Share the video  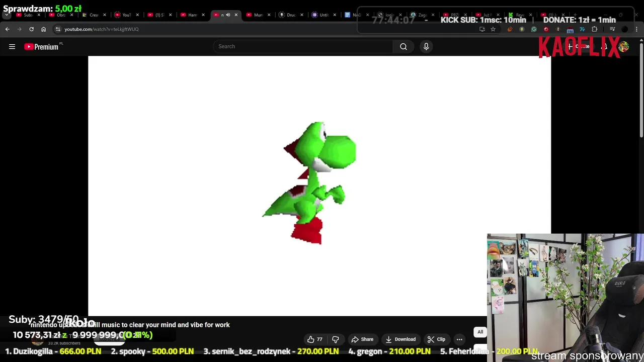coord(362,339)
